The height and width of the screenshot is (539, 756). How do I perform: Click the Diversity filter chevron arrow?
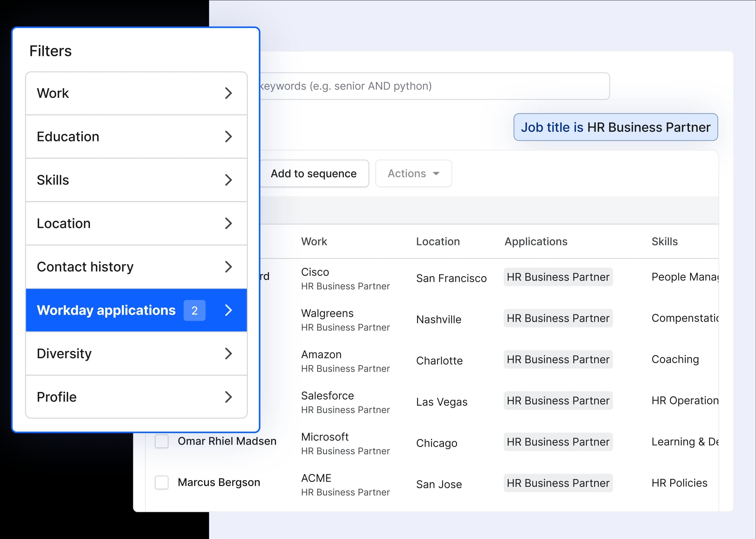pos(228,353)
